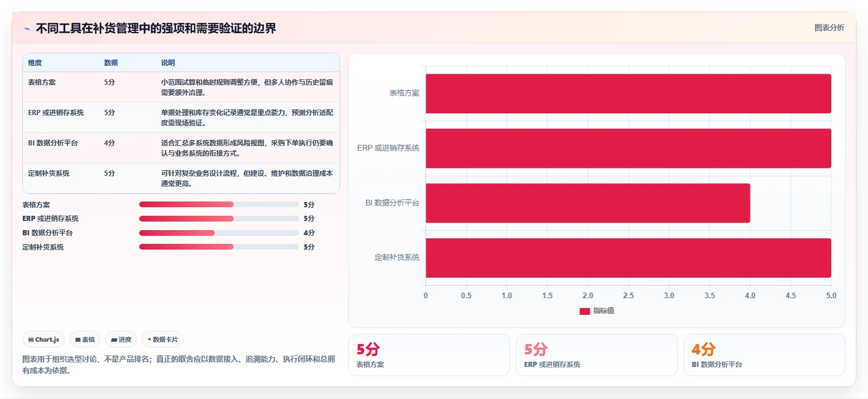
Task: Click the ERP 或进销存系统 5分 data card
Action: click(597, 355)
